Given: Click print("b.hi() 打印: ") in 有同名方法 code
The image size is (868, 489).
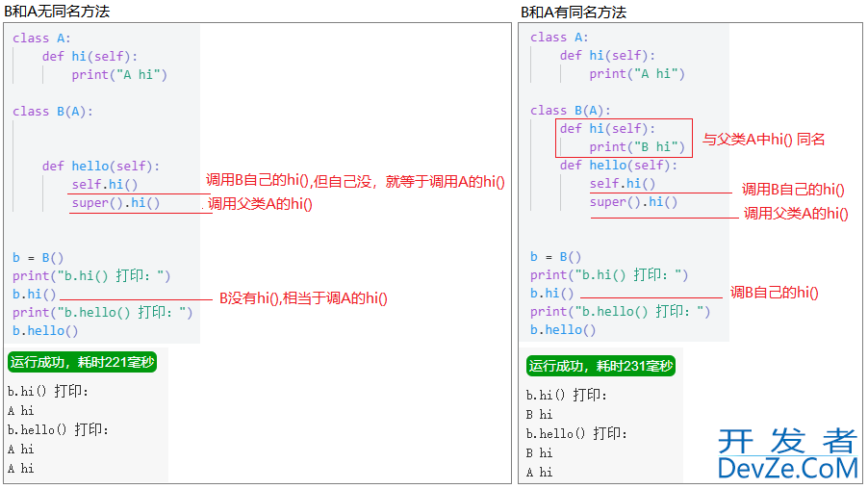Looking at the screenshot, I should point(609,274).
